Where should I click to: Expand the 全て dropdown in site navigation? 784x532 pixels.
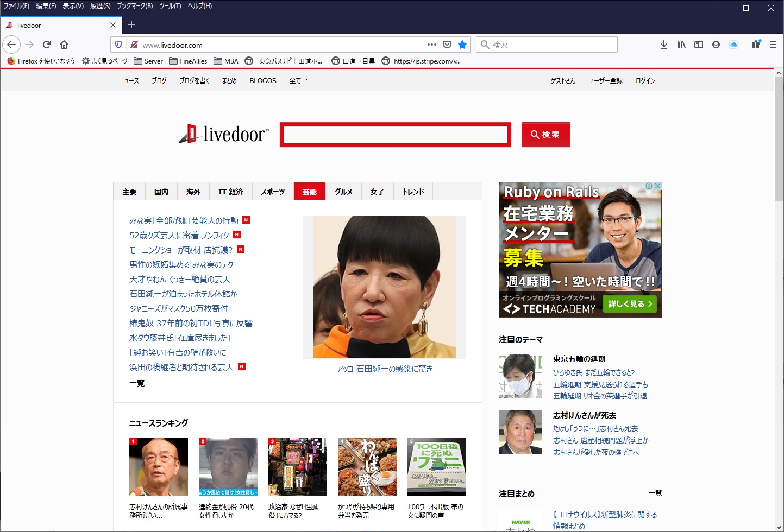[x=300, y=80]
